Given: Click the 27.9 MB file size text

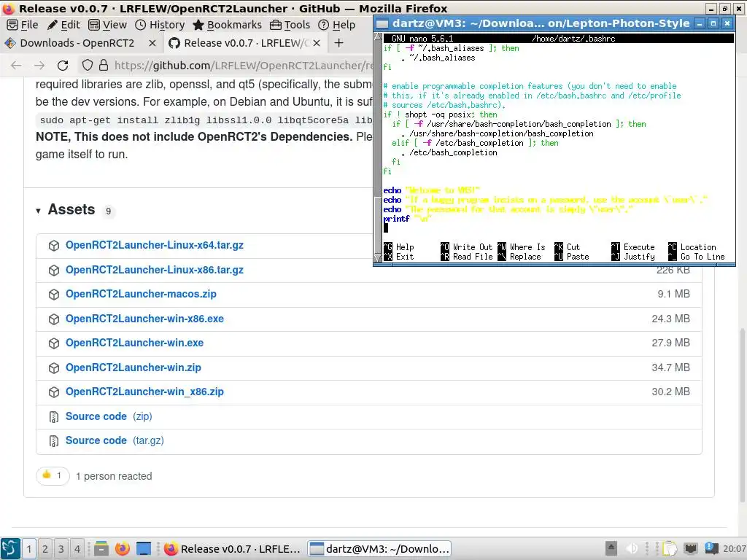Looking at the screenshot, I should point(671,343).
